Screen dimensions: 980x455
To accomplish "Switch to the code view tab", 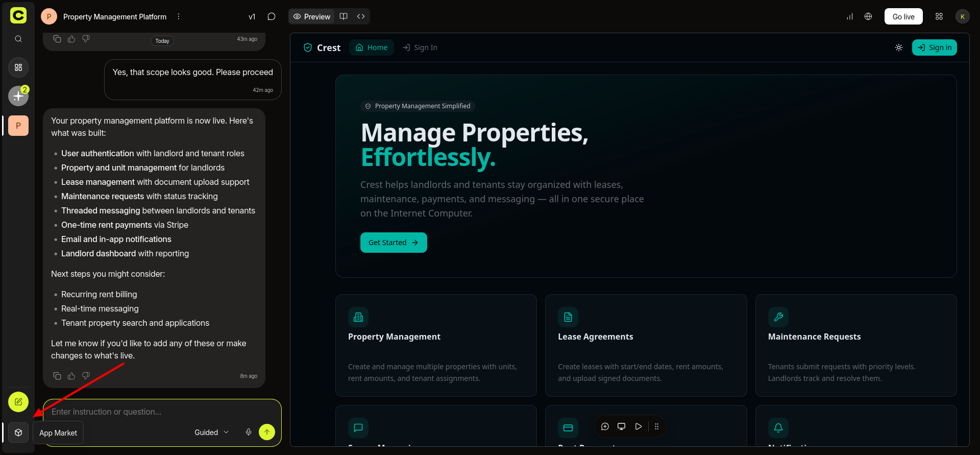I will coord(361,16).
